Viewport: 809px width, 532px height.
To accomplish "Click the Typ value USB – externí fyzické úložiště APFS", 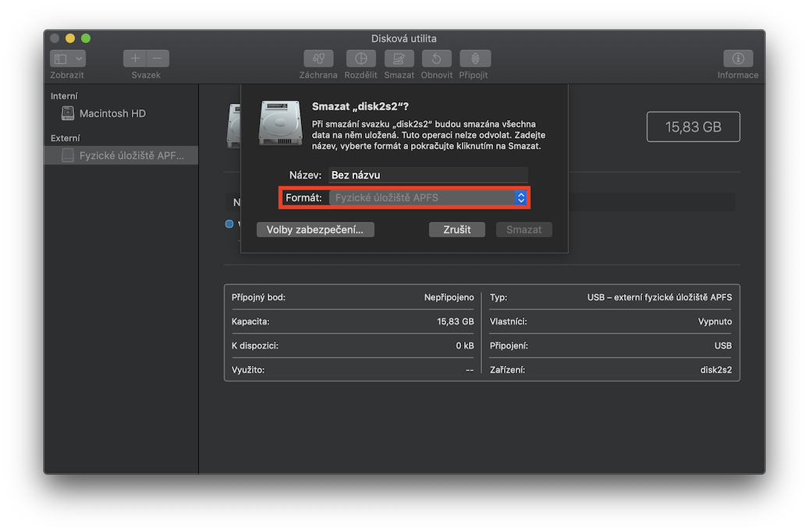I will (x=659, y=297).
